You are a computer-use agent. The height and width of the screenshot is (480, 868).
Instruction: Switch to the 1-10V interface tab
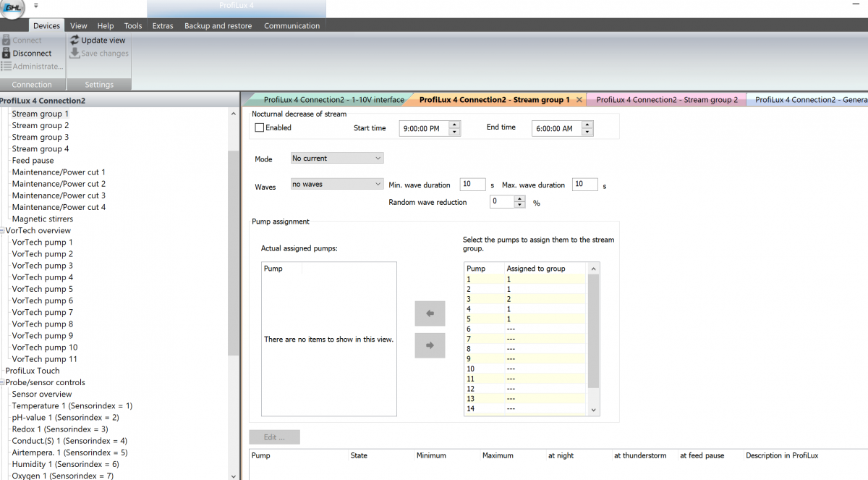click(x=333, y=100)
